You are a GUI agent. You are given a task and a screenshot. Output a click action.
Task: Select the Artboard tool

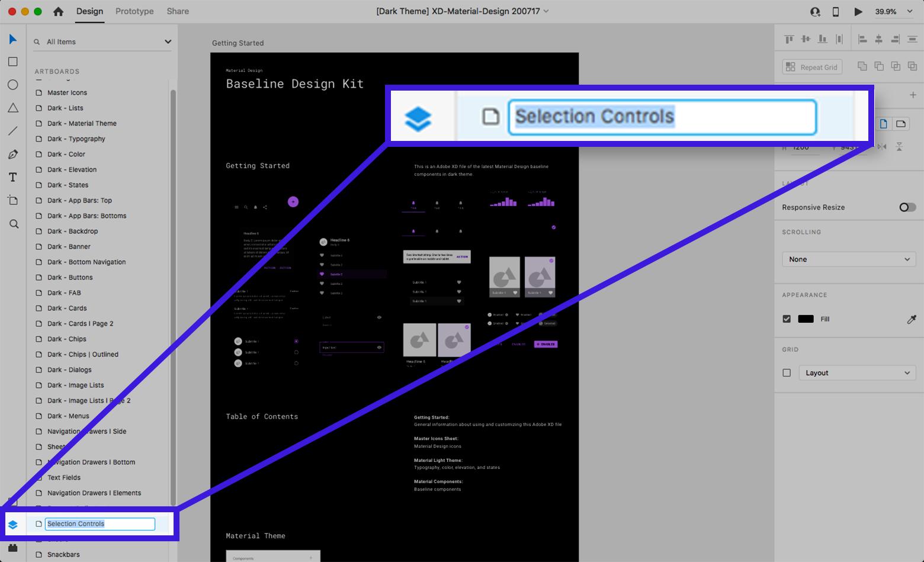(x=13, y=200)
